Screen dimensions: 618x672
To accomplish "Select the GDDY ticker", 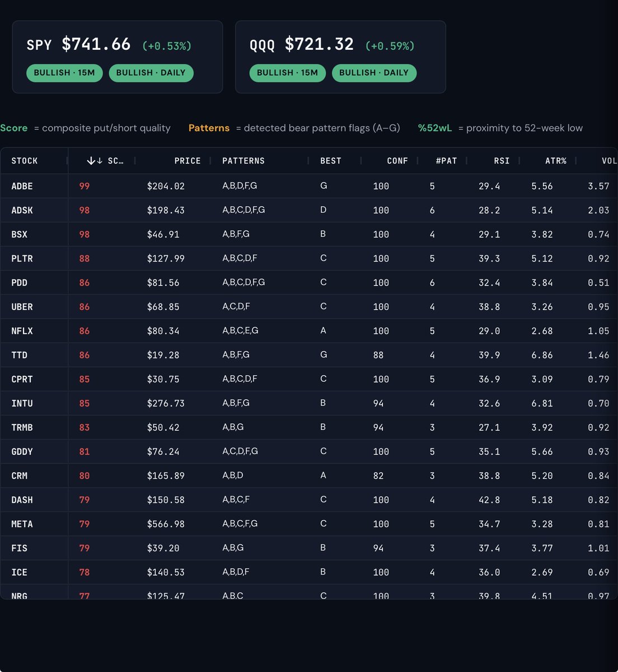I will [22, 451].
